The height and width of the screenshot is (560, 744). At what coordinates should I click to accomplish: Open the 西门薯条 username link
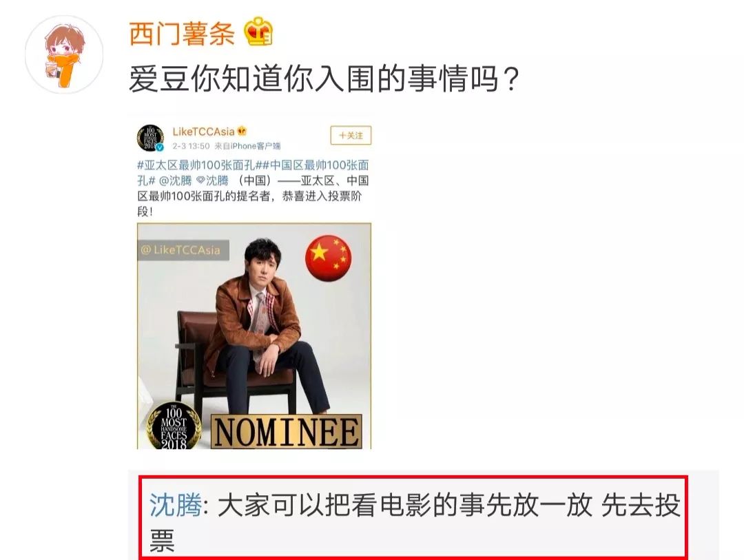[182, 33]
